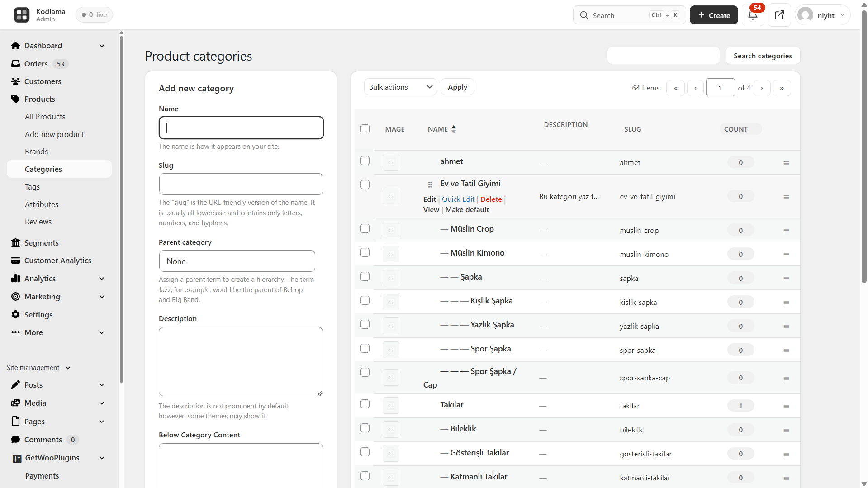
Task: Click the Customers people icon
Action: 16,81
